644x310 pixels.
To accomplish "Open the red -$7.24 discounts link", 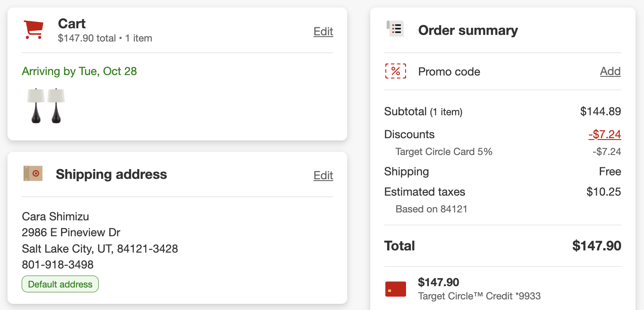I will (604, 134).
